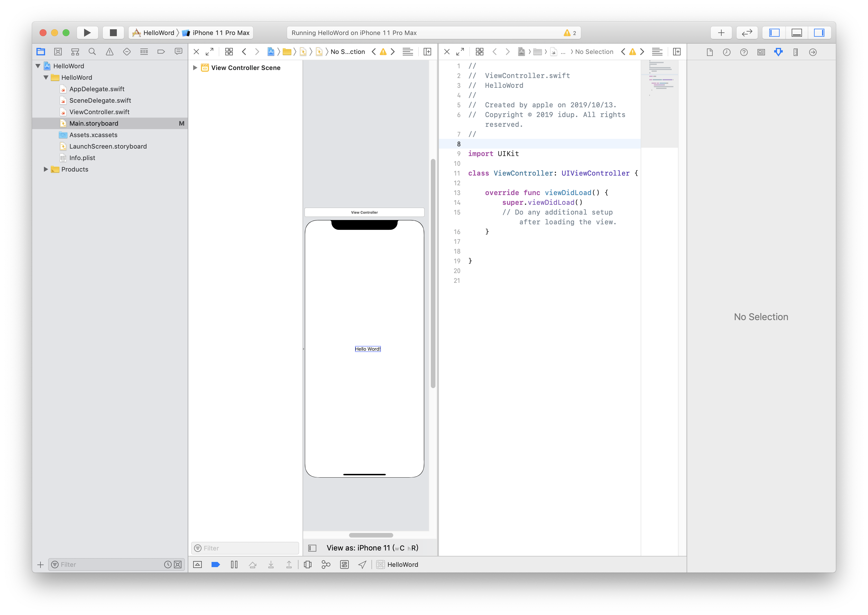Open the breakpoint navigator
868x615 pixels.
click(x=161, y=52)
